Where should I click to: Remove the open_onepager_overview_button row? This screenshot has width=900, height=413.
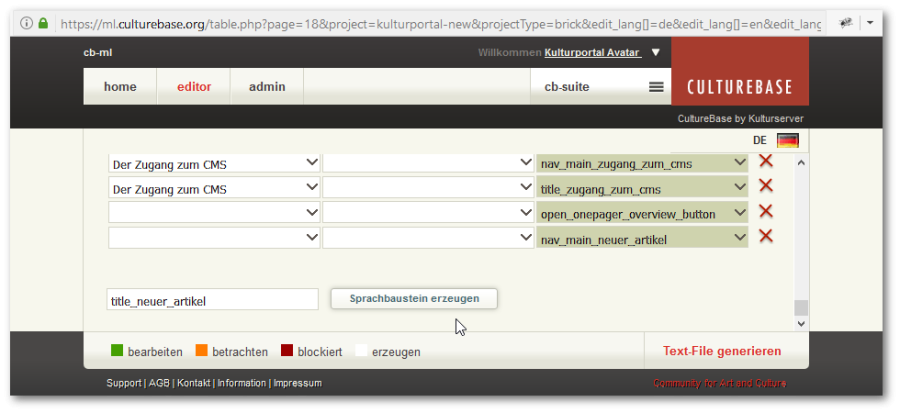coord(765,212)
